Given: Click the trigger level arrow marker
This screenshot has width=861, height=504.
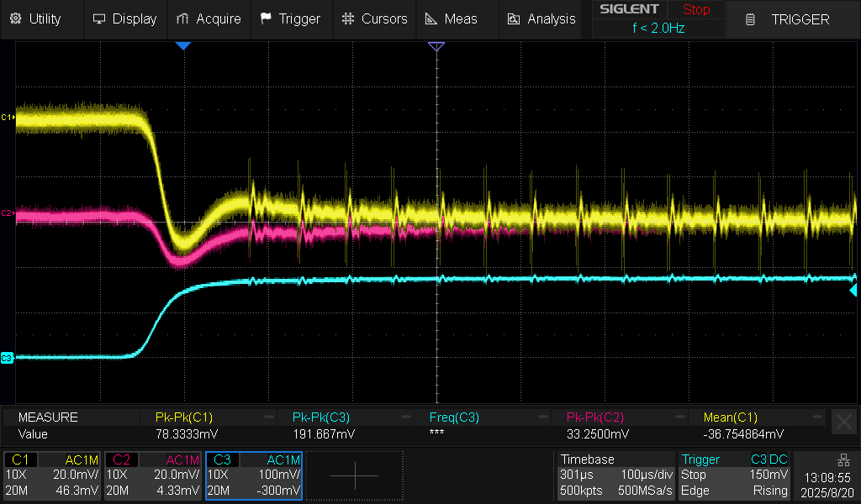Looking at the screenshot, I should click(853, 290).
